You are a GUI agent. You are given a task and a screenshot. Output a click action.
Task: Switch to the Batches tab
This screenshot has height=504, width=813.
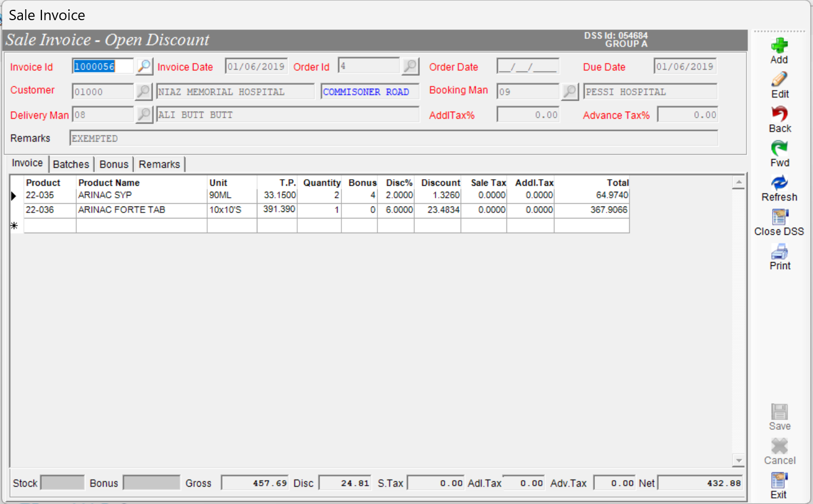pyautogui.click(x=71, y=165)
